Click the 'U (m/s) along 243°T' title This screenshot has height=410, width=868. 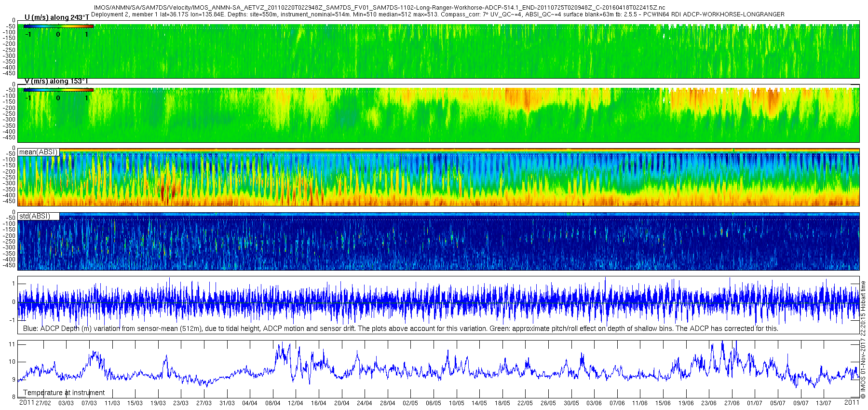click(56, 17)
